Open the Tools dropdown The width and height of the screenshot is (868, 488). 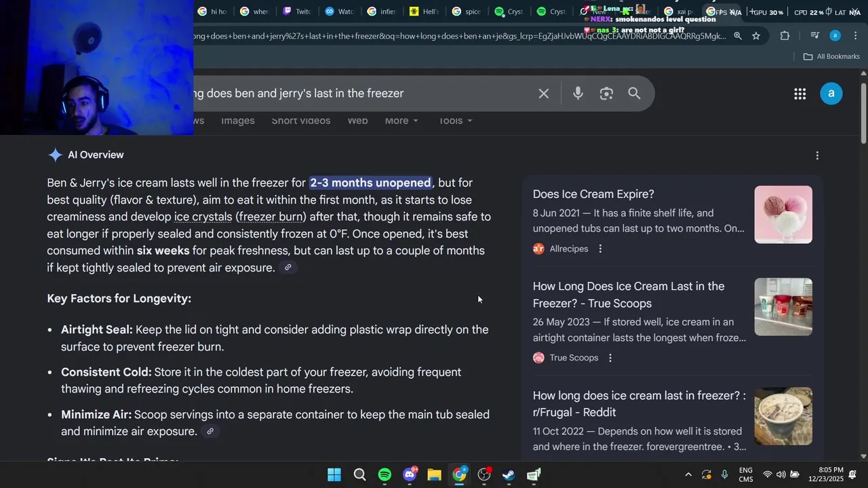pos(455,121)
